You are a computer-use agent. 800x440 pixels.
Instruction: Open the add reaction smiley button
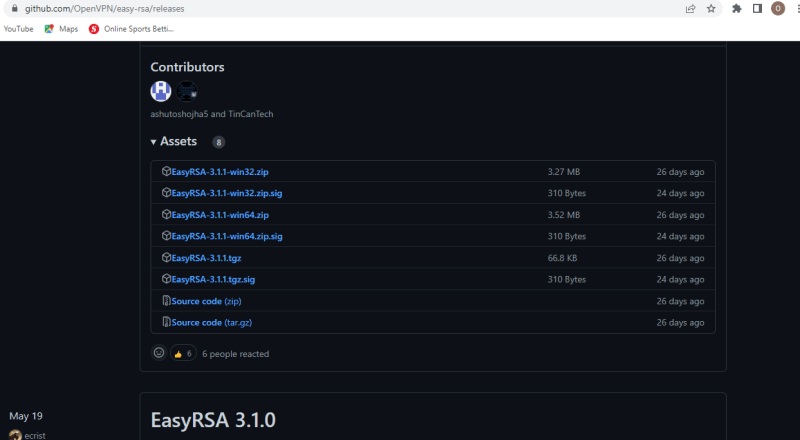tap(159, 353)
